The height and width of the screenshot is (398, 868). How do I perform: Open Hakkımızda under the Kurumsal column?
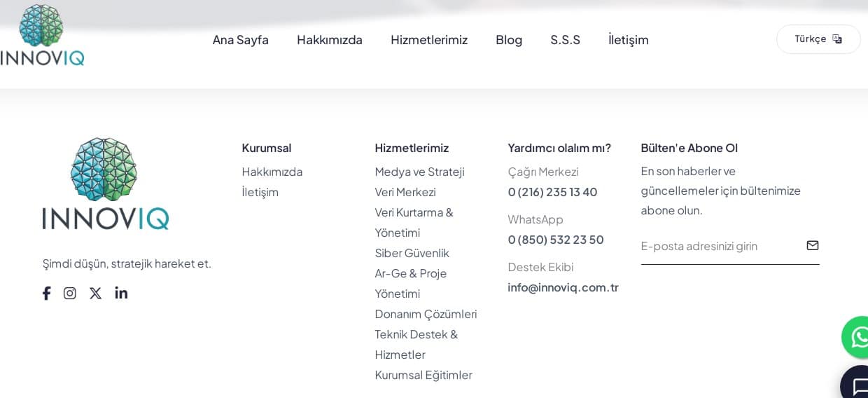click(272, 172)
